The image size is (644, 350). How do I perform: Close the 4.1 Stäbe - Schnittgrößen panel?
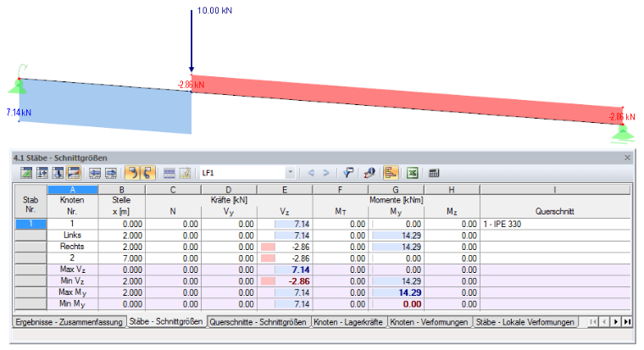point(627,158)
